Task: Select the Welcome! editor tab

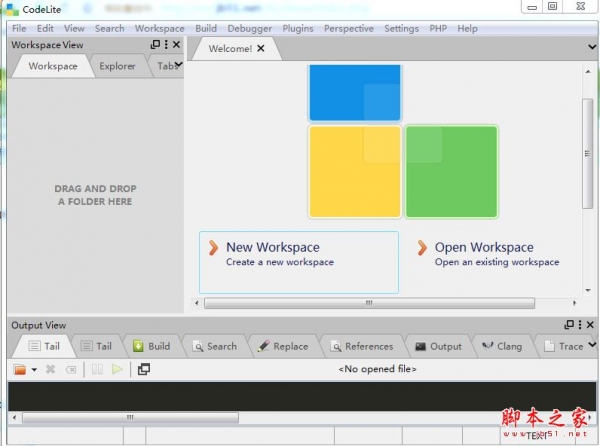Action: click(230, 49)
